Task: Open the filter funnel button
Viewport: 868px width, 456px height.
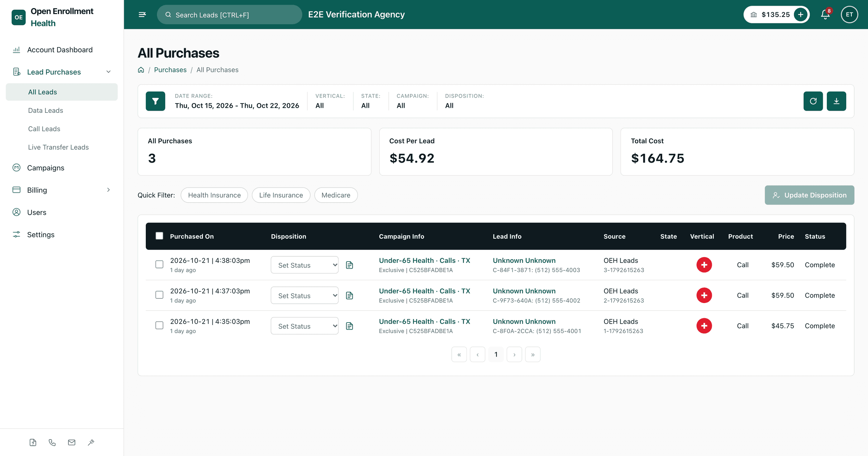Action: 156,101
